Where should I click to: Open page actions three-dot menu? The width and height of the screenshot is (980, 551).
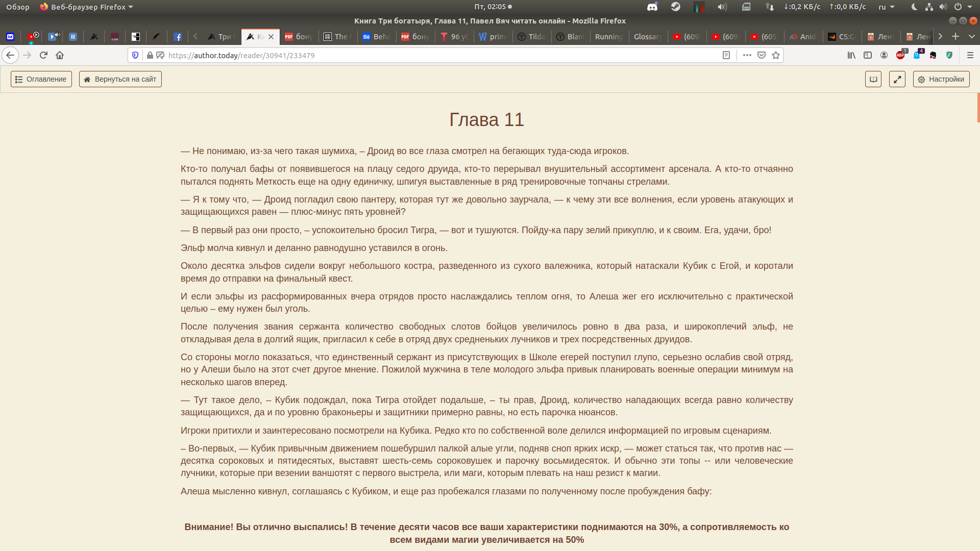pyautogui.click(x=747, y=55)
